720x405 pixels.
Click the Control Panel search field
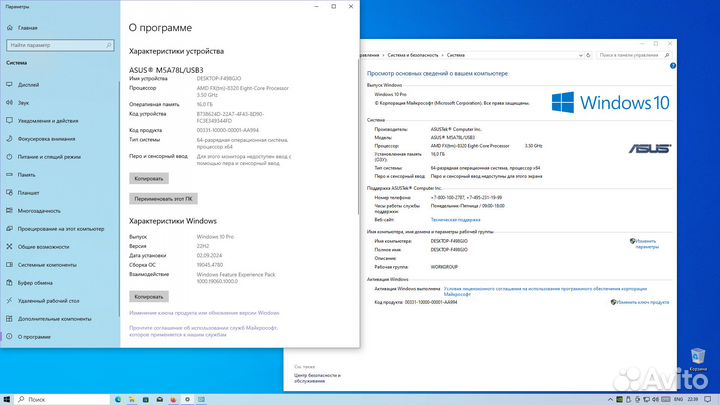[x=634, y=55]
